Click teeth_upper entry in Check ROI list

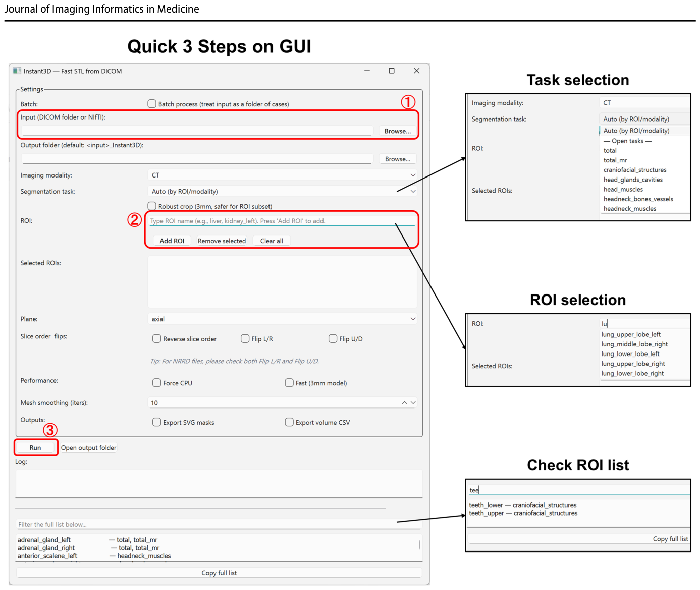point(523,513)
